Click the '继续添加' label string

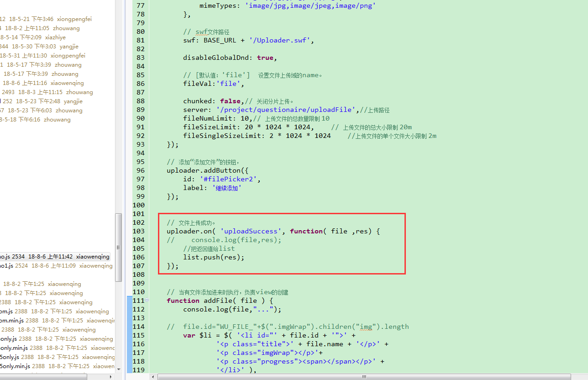coord(226,188)
